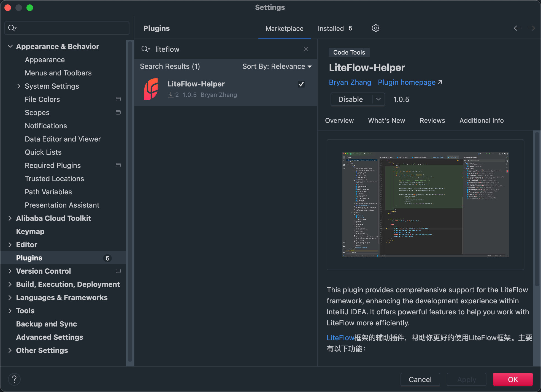Click the plugin search field with liteflow
Viewport: 541px width, 392px height.
(226, 49)
